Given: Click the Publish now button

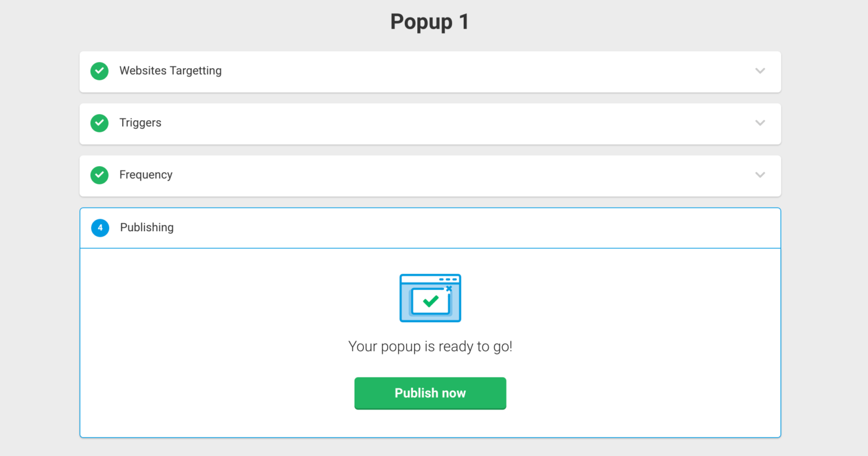Looking at the screenshot, I should (430, 393).
